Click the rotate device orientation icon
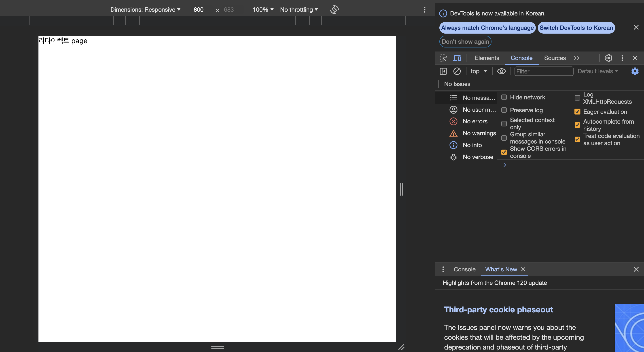Screen dimensions: 644x352 [334, 10]
